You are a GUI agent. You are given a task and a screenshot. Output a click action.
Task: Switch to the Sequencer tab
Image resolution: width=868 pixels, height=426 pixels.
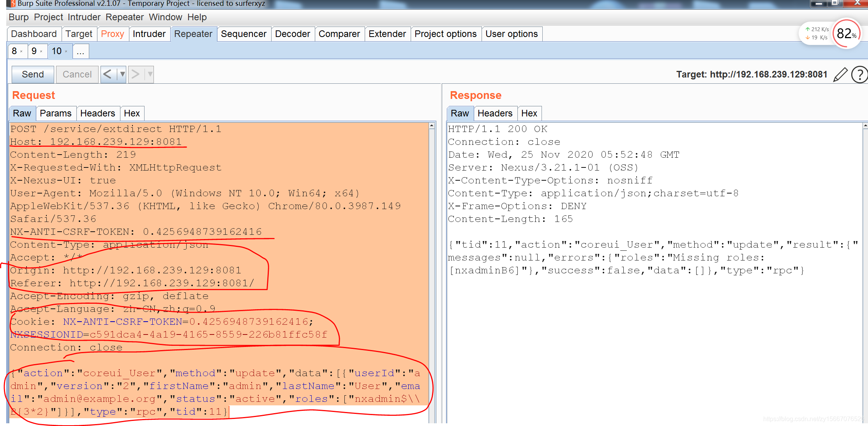point(244,34)
